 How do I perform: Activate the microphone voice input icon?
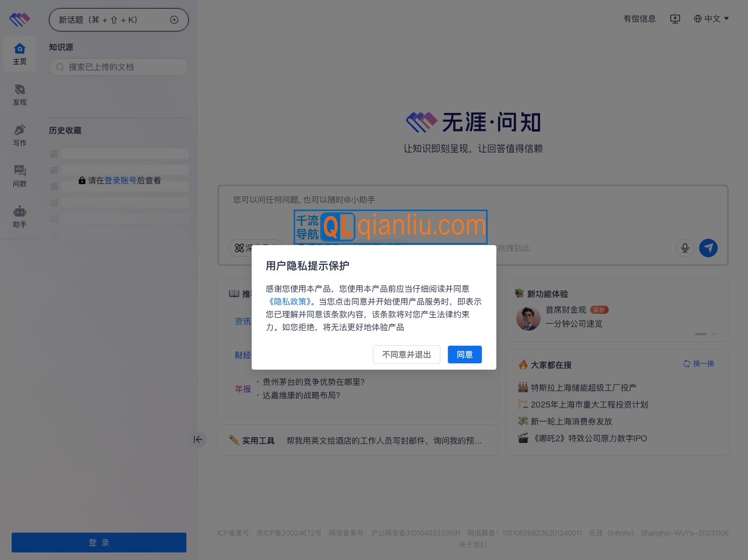[685, 248]
